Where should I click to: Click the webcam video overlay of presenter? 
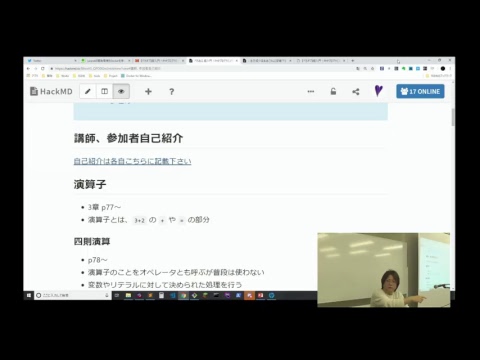tap(384, 270)
